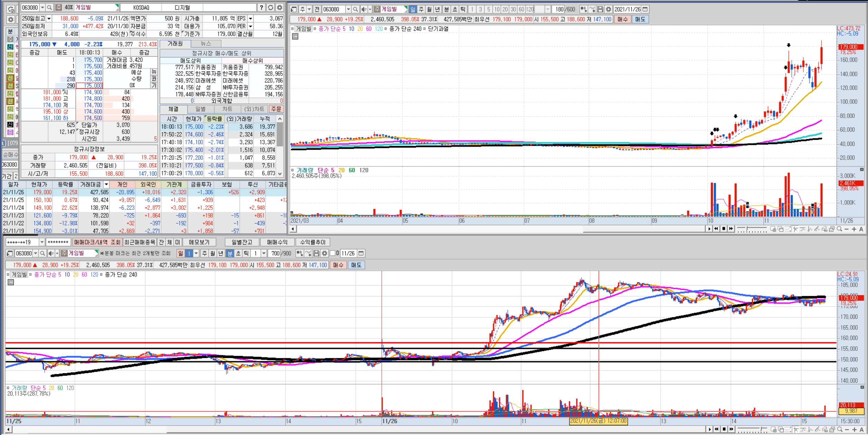Click the add-line indicator icon in upper chart toolbar
This screenshot has height=435, width=868.
coord(592,9)
